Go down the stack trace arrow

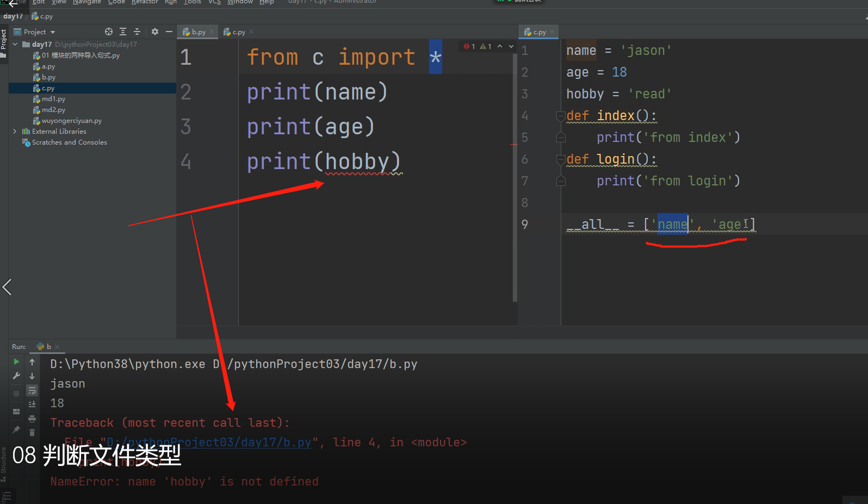click(x=32, y=376)
